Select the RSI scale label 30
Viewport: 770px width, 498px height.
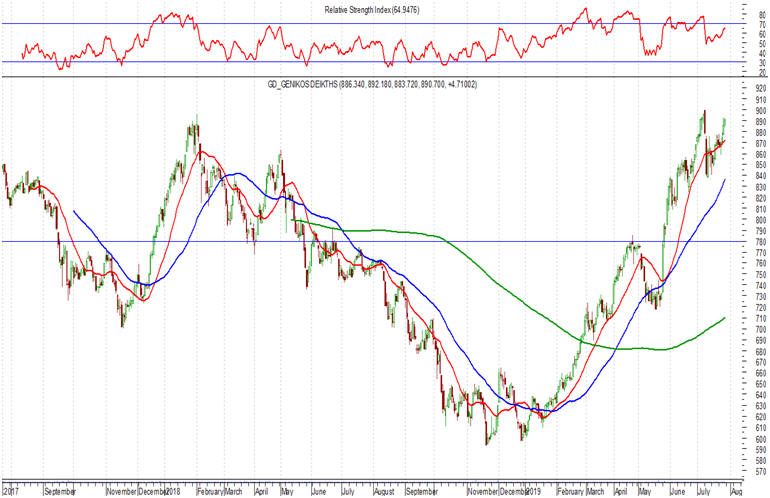tap(762, 63)
